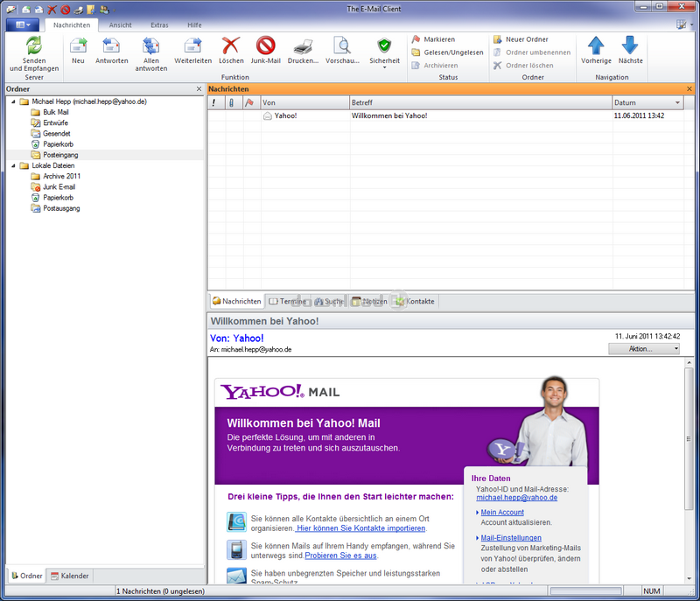Sort by the Von column header
Image resolution: width=700 pixels, height=601 pixels.
305,102
